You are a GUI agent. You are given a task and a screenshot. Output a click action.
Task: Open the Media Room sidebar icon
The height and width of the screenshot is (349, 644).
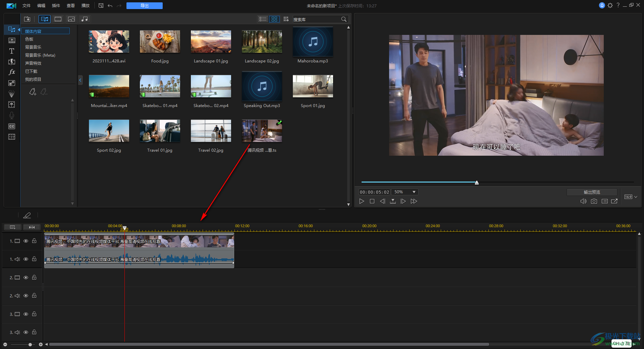12,30
